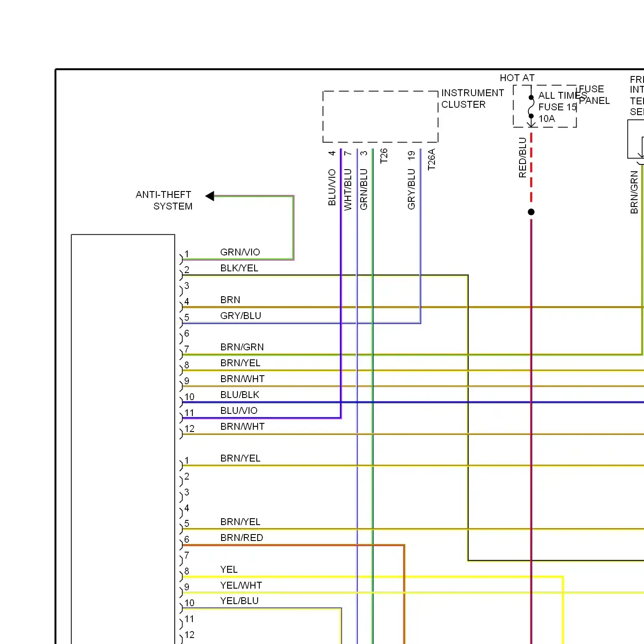The height and width of the screenshot is (644, 644).
Task: Select the 10A fuse rating text
Action: tap(547, 118)
